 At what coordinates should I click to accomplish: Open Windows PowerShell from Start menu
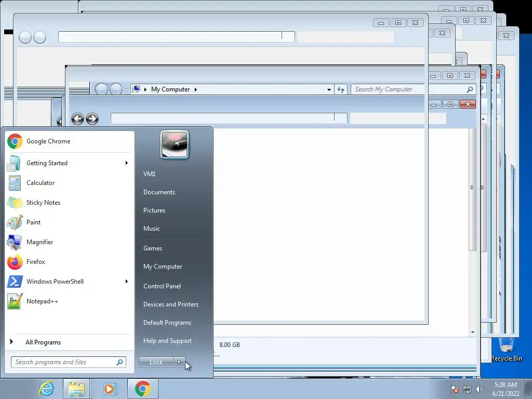click(x=70, y=281)
